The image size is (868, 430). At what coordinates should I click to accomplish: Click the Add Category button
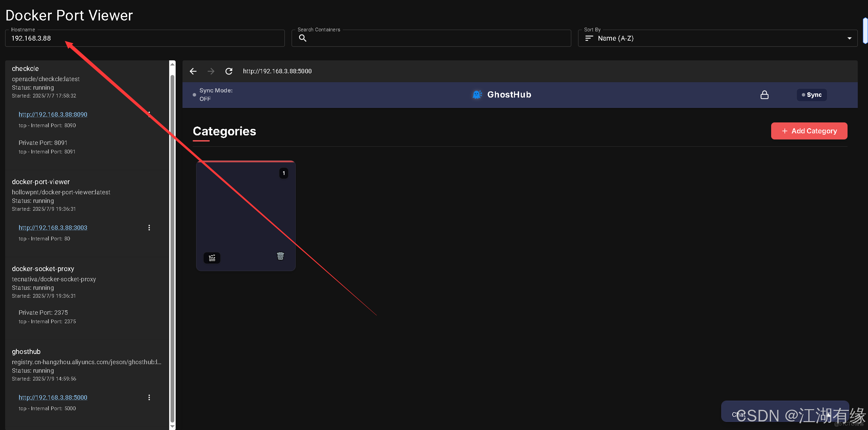(809, 131)
